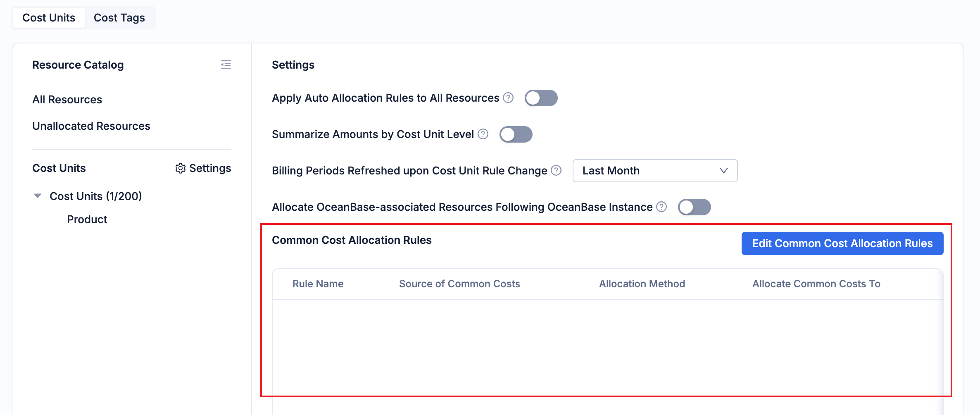Open help icon for Auto Allocation Rules
Image resolution: width=980 pixels, height=415 pixels.
[x=509, y=98]
